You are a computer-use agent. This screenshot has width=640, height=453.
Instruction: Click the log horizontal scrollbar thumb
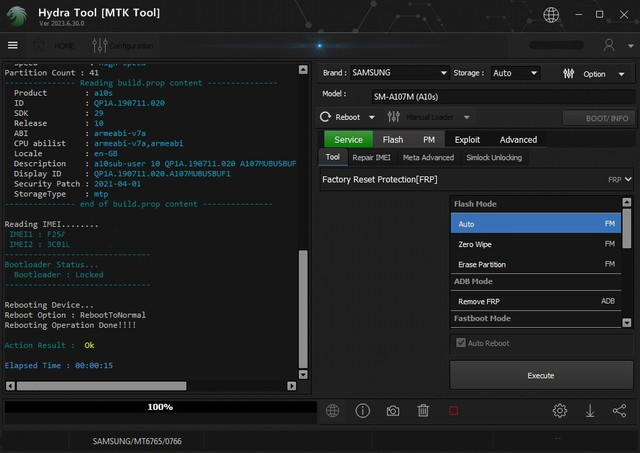pos(102,386)
